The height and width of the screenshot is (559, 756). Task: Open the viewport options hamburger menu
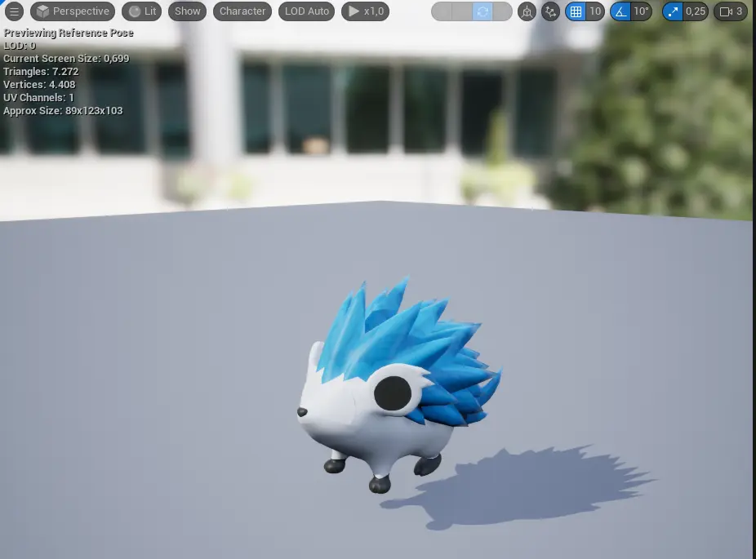pyautogui.click(x=14, y=11)
